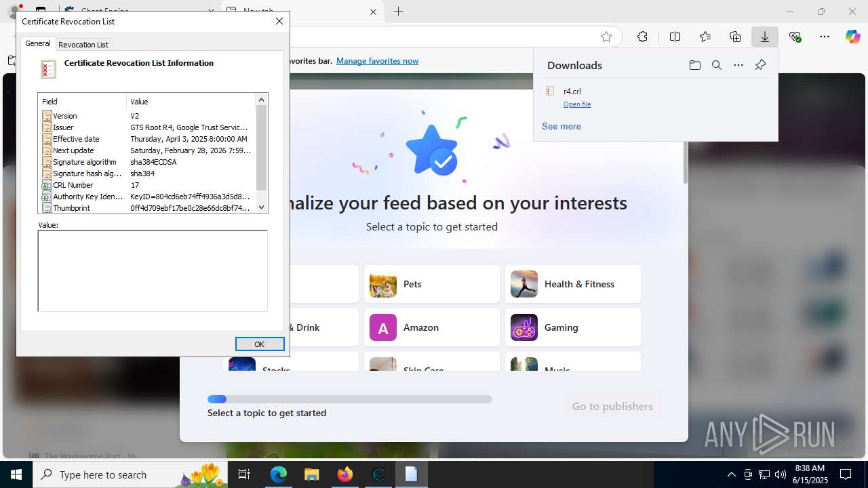868x488 pixels.
Task: Select the General tab in CRL dialog
Action: click(x=38, y=43)
